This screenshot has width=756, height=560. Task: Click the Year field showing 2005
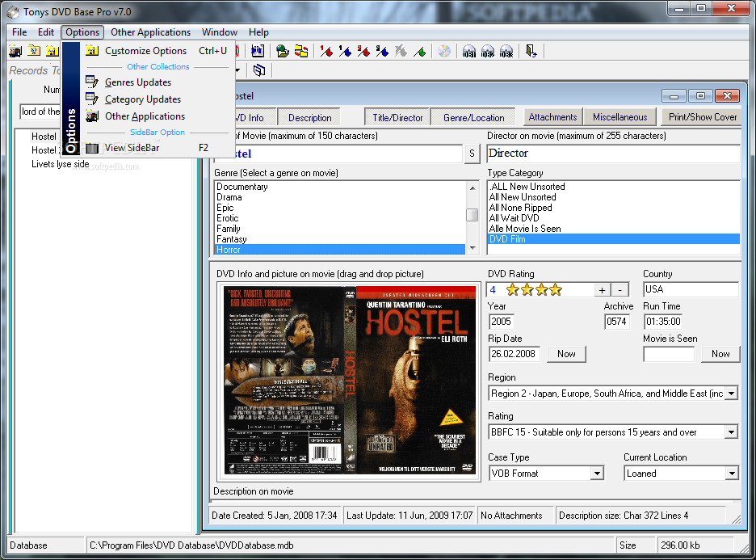click(501, 322)
